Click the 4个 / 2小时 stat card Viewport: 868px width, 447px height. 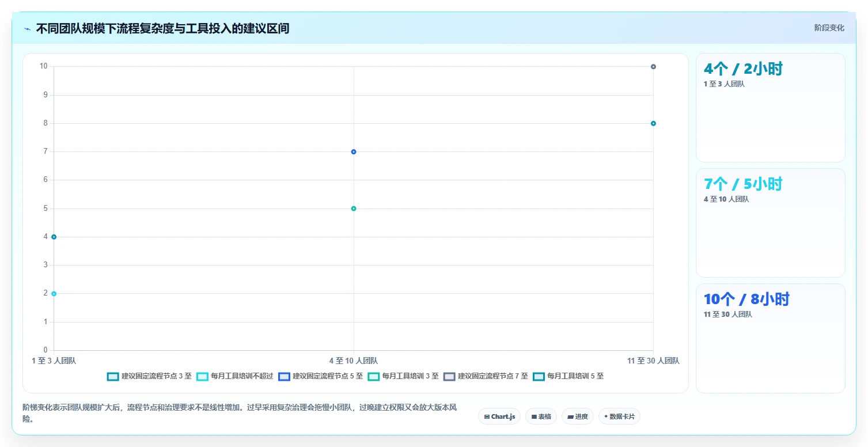coord(771,108)
